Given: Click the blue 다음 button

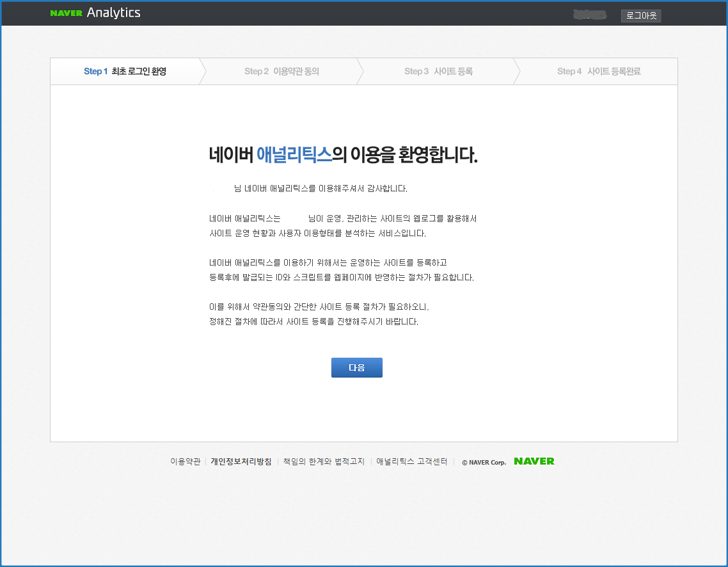Looking at the screenshot, I should click(x=356, y=368).
